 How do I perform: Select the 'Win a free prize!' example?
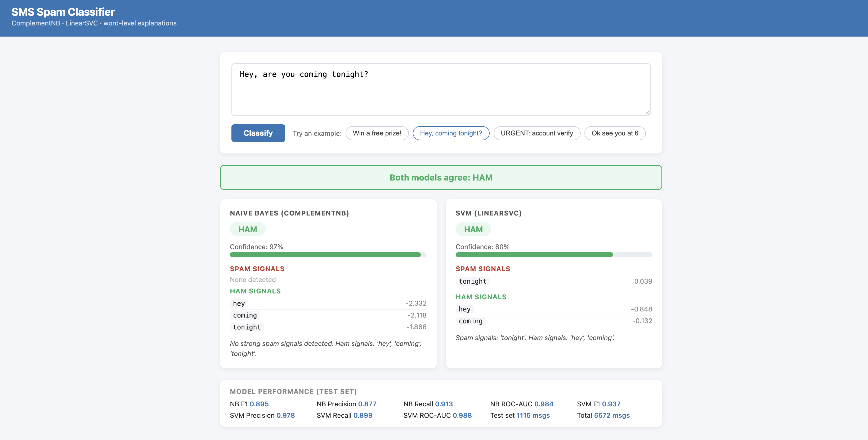coord(377,133)
